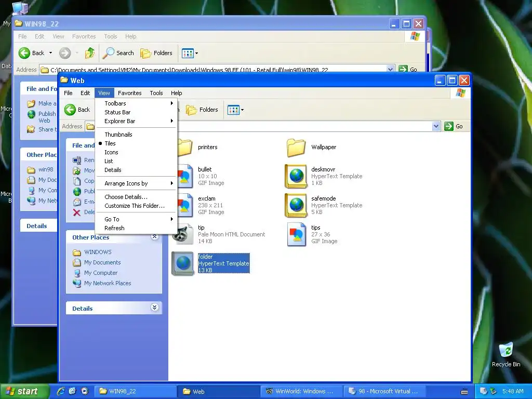This screenshot has width=532, height=399.
Task: Switch to WIN98_22 taskbar button
Action: pyautogui.click(x=135, y=391)
